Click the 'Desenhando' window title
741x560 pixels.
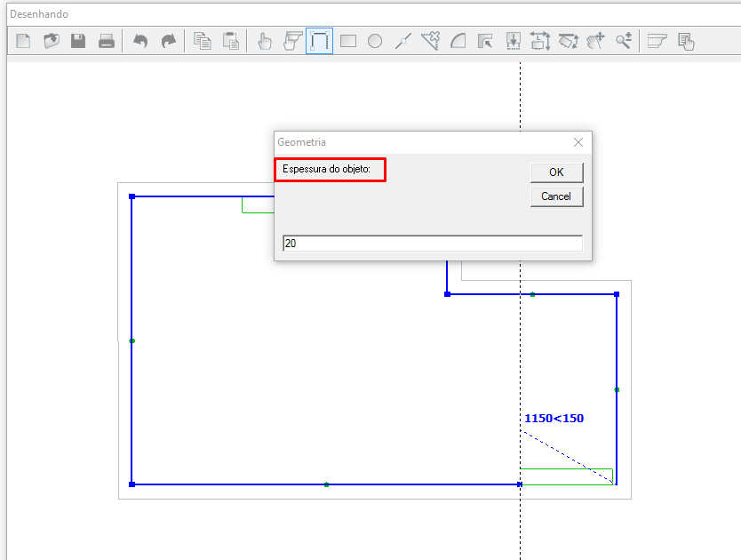39,14
